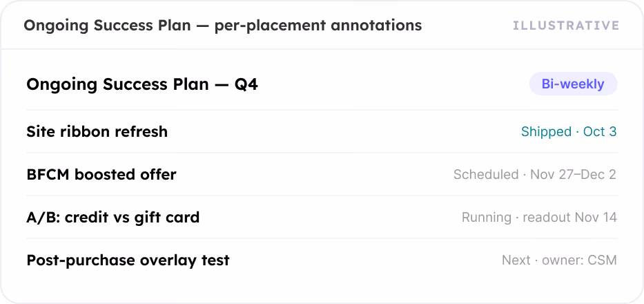Open the BFCM boosted offer item
Image resolution: width=644 pixels, height=304 pixels.
point(322,174)
